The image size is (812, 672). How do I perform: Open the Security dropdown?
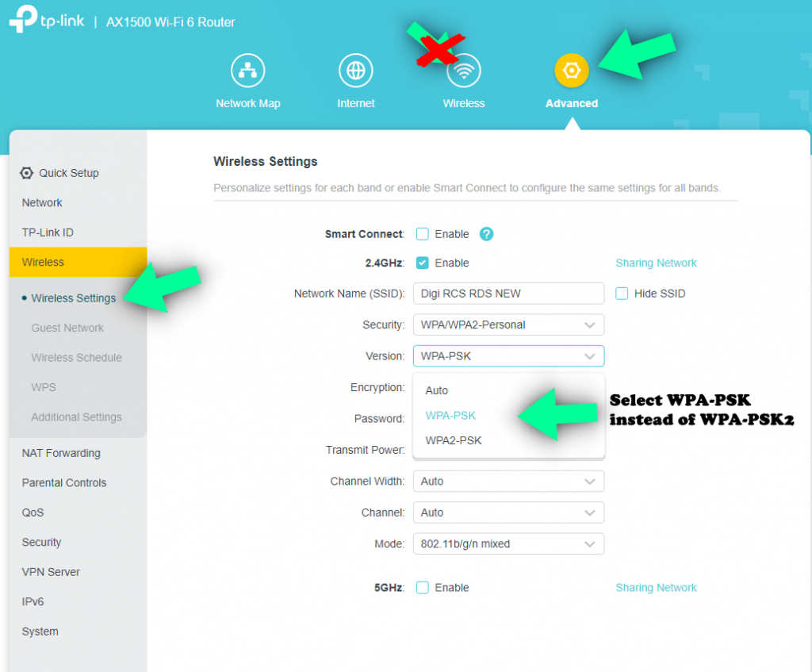(x=508, y=324)
